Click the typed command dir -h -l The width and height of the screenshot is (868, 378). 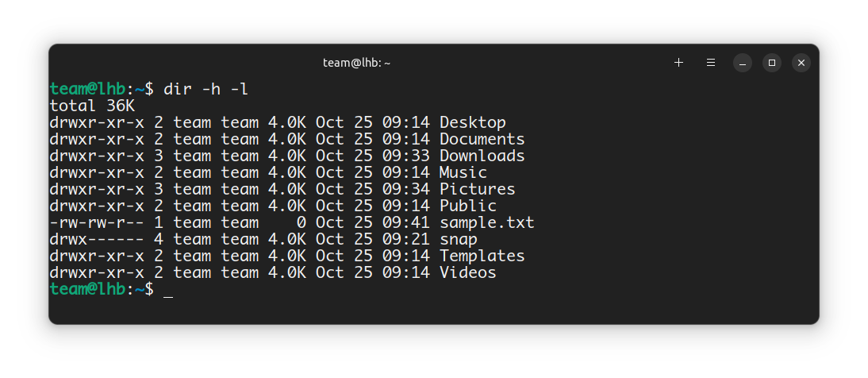pos(206,89)
